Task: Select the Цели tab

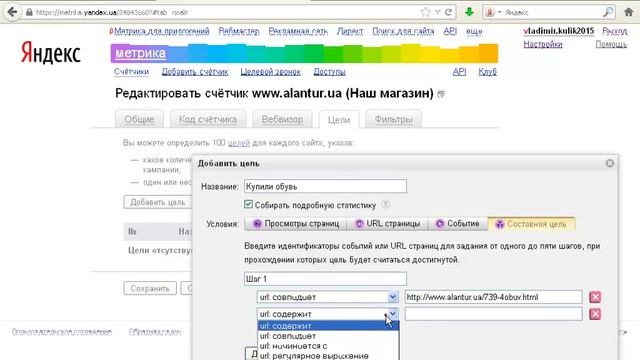Action: pos(339,120)
